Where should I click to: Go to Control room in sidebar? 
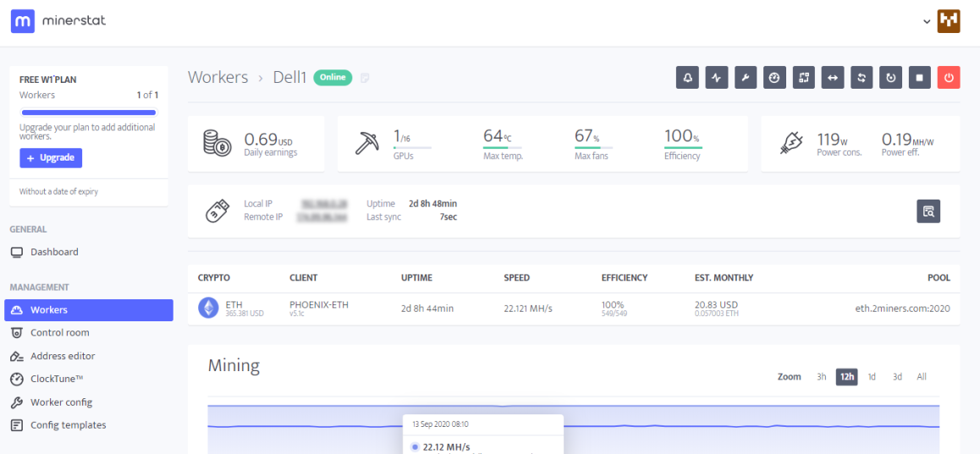pos(59,333)
